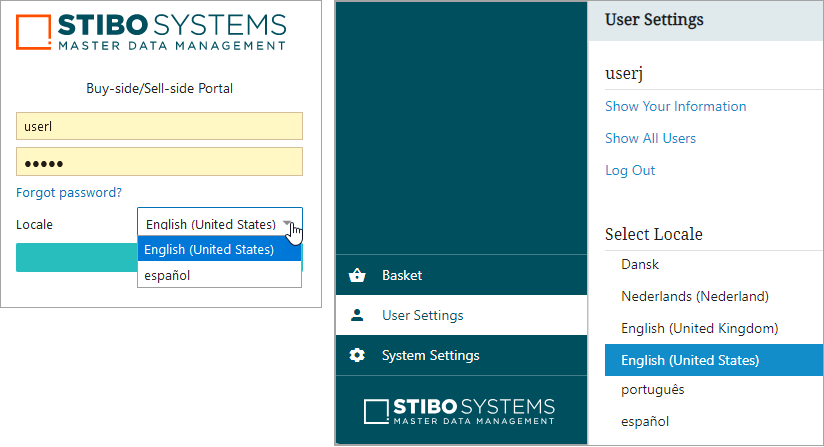The height and width of the screenshot is (447, 824).
Task: Click the Basket icon in sidebar
Action: tap(357, 276)
